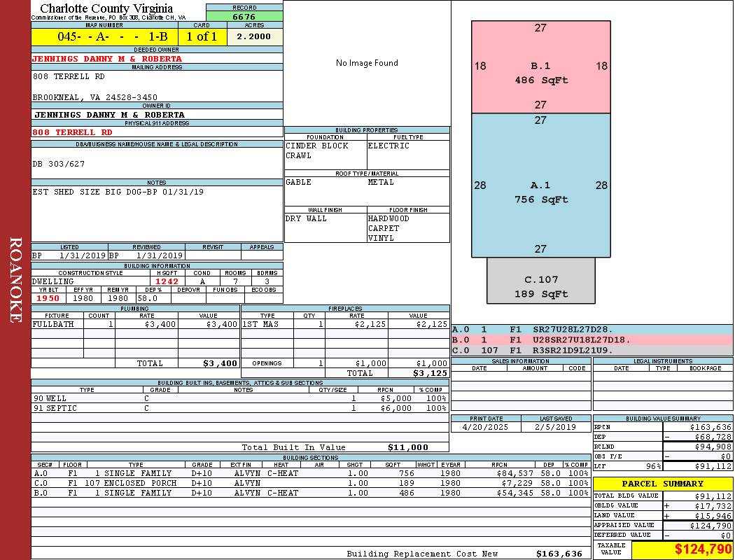The image size is (735, 560).
Task: Click the 90 WELL built-in row
Action: pos(240,398)
